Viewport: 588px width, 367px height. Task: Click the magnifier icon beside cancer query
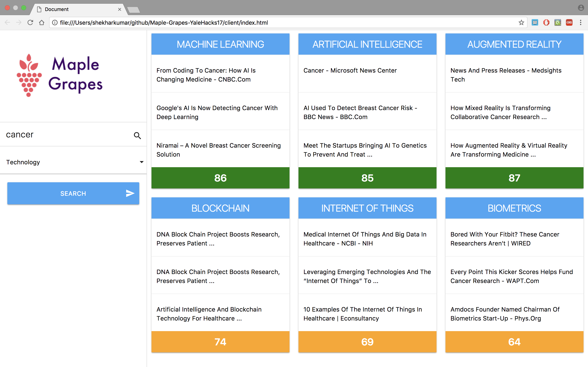(137, 135)
